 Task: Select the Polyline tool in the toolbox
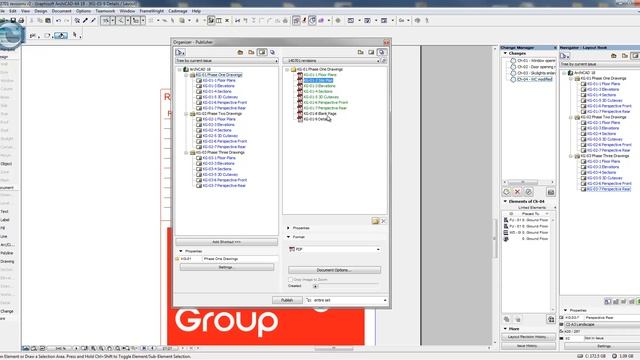[x=7, y=253]
